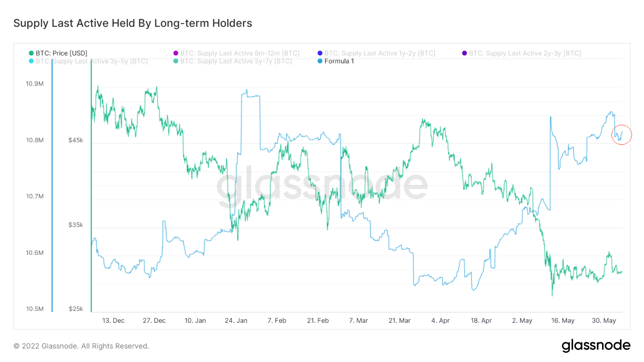
Task: Click the teal 5y-7y legend dot
Action: [x=176, y=61]
